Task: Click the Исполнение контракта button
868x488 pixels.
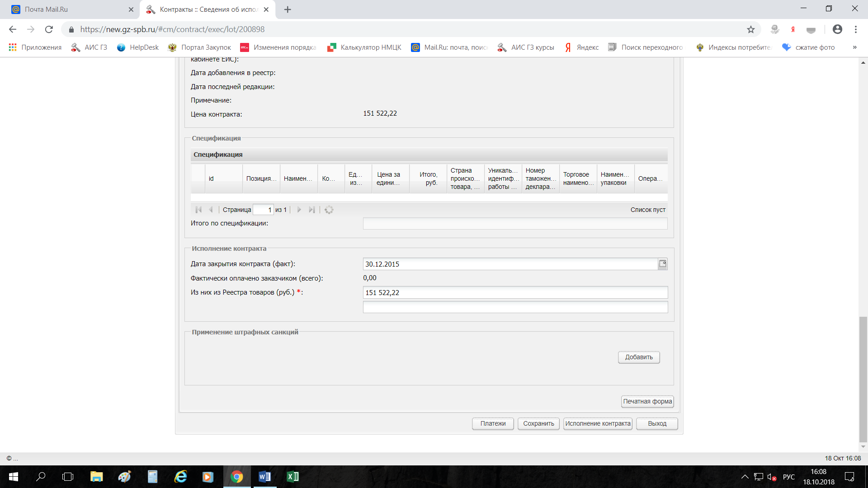Action: coord(598,424)
